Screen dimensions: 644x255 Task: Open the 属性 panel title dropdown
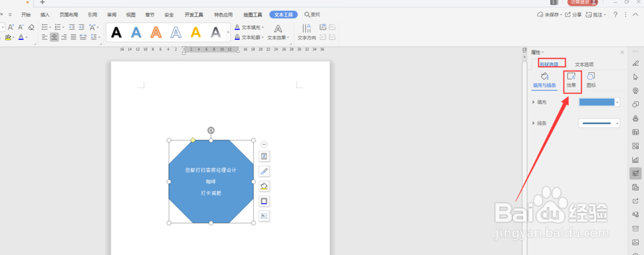tap(537, 53)
